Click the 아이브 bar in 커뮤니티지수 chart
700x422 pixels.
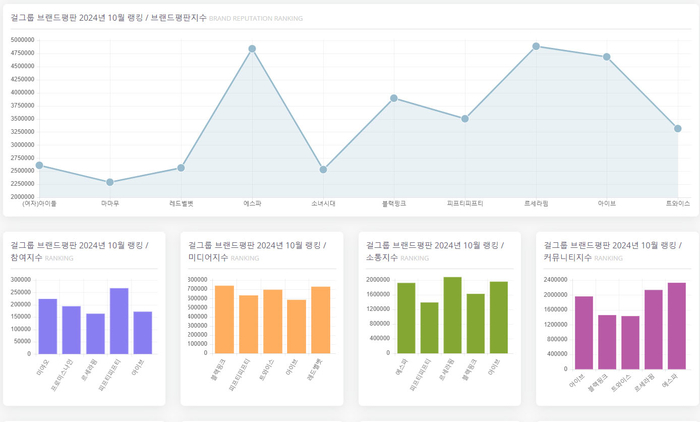584,333
